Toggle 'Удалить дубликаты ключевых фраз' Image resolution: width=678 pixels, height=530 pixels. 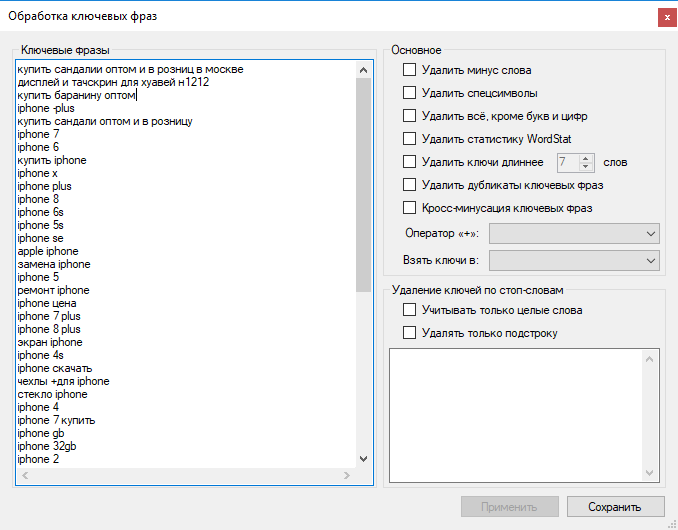coord(409,185)
